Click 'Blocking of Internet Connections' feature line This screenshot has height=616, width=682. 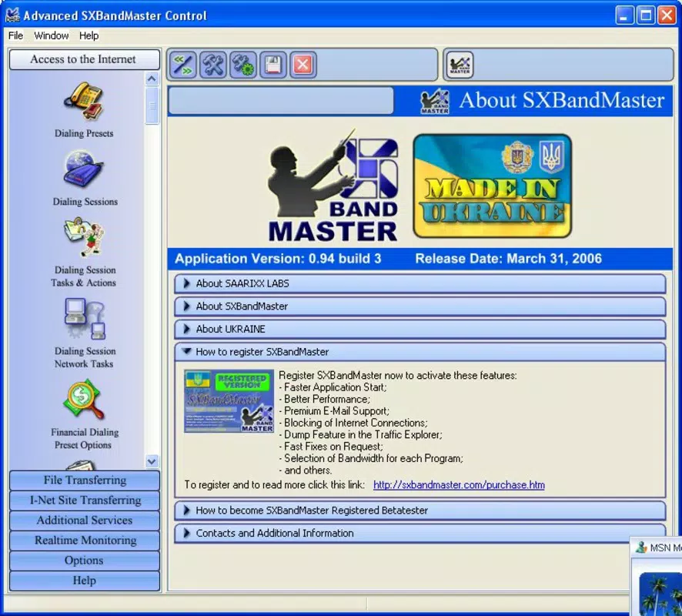click(353, 423)
